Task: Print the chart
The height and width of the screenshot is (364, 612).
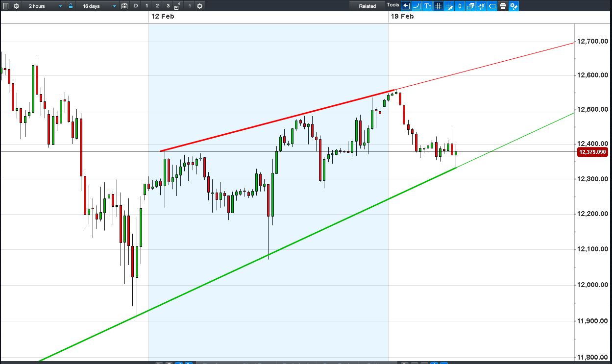Action: [x=503, y=6]
